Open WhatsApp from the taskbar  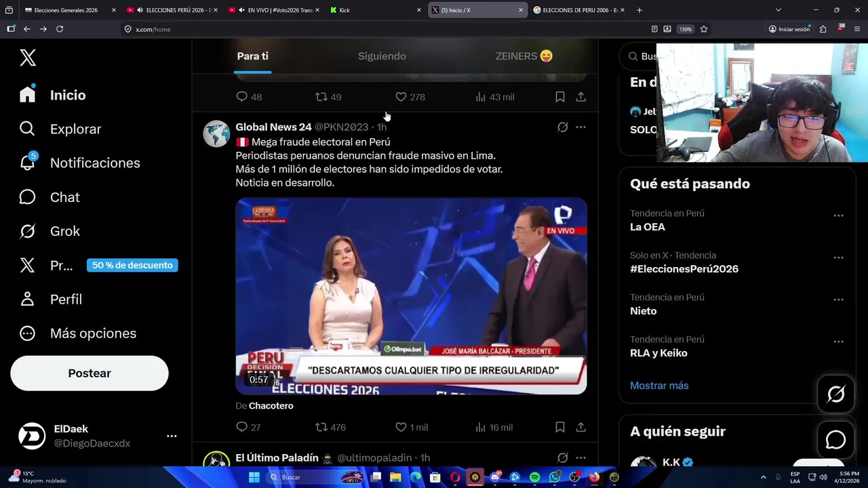[555, 477]
